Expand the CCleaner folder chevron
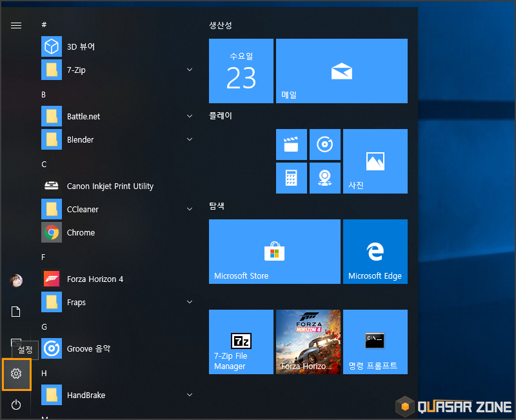Viewport: 516px width, 420px height. (x=190, y=209)
